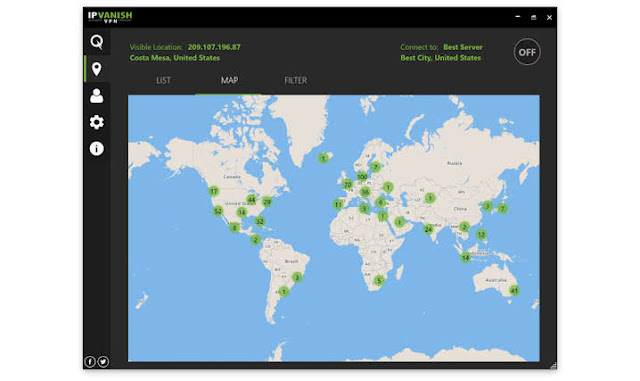Select the 17 server marker in northwest US
640x381 pixels.
[213, 191]
